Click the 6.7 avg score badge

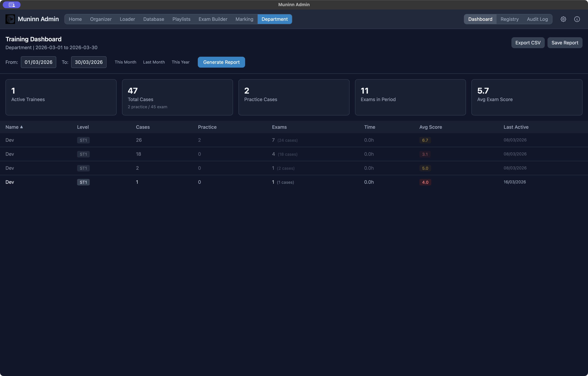pyautogui.click(x=425, y=140)
